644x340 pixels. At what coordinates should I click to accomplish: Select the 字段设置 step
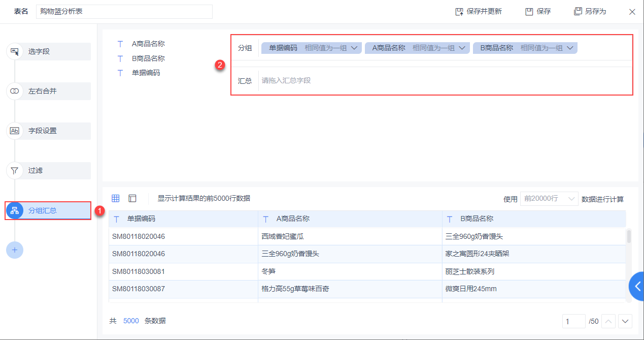[x=49, y=131]
